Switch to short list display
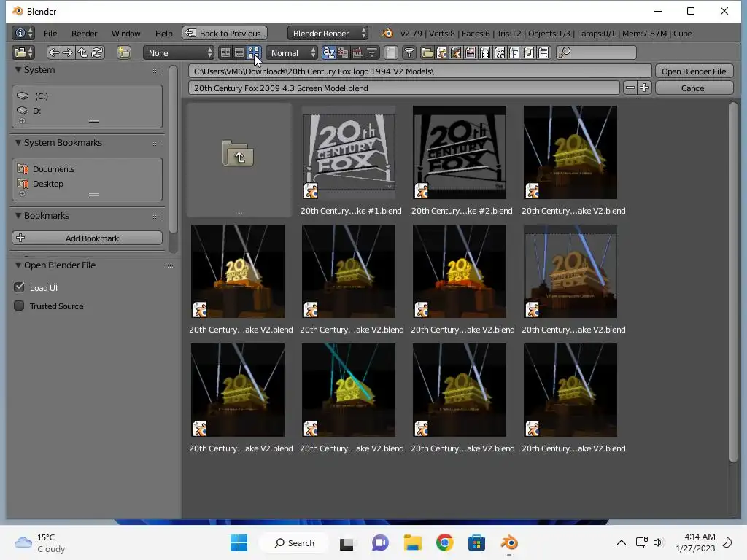747x560 pixels. (x=225, y=52)
